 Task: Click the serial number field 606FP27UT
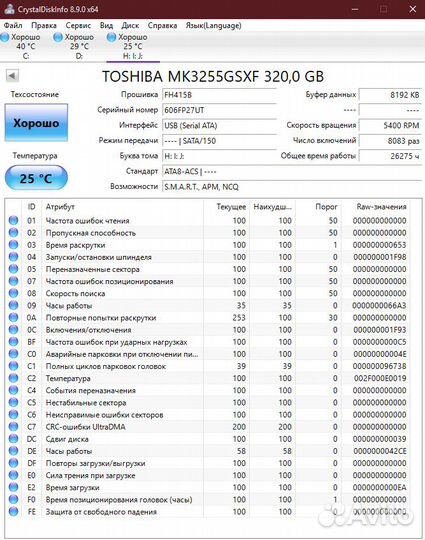click(x=219, y=110)
